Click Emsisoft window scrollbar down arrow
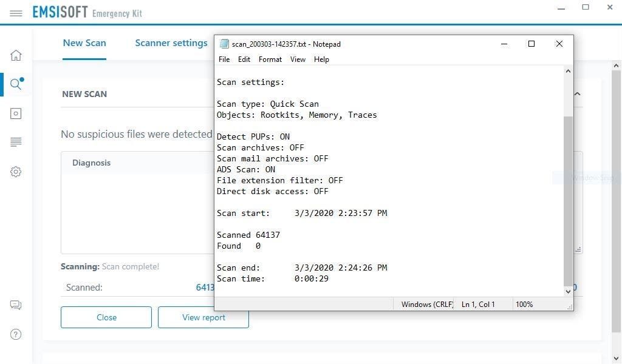Viewport: 622px width, 364px height. 616,358
